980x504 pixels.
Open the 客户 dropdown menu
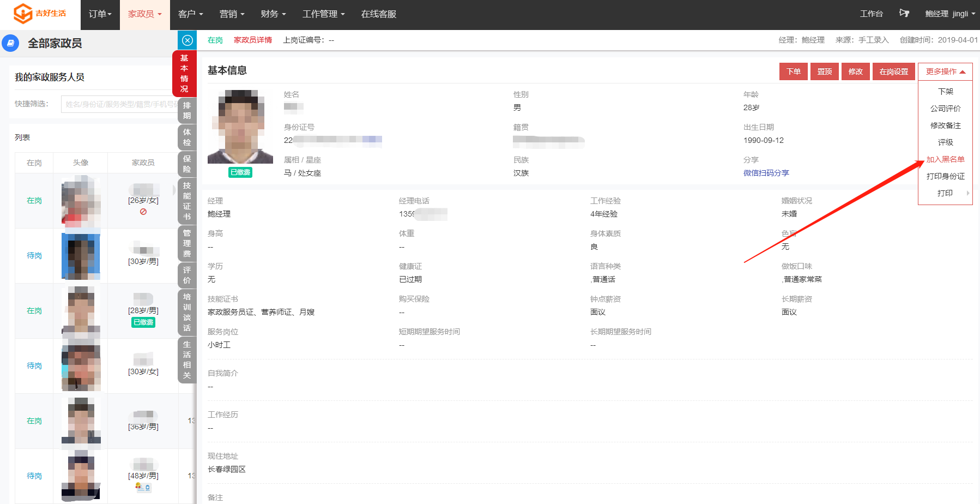click(190, 14)
